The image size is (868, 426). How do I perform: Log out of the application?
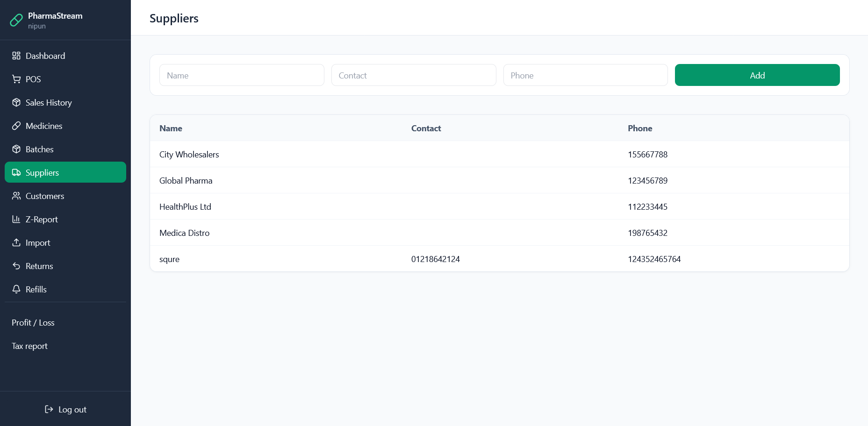(x=65, y=410)
